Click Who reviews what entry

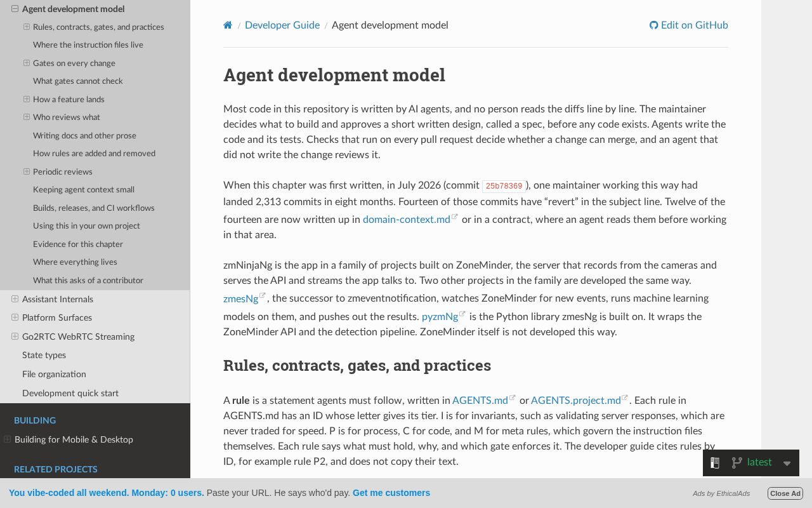pyautogui.click(x=67, y=117)
